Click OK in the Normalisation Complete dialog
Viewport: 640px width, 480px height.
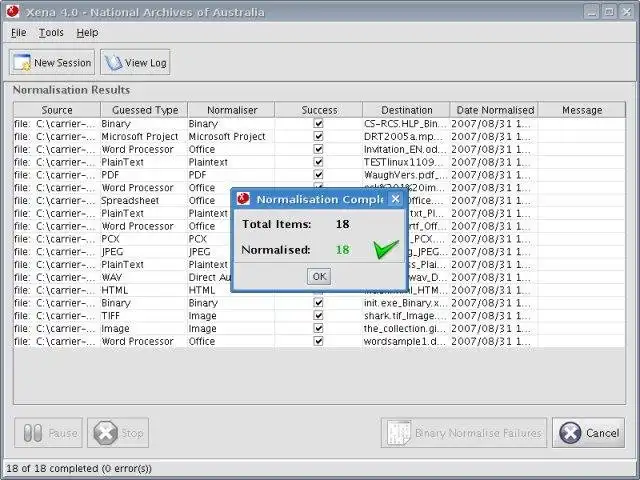(x=319, y=277)
